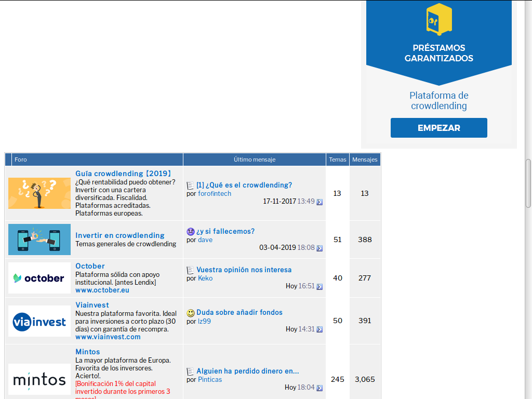The width and height of the screenshot is (532, 399).
Task: Click the yellow safe icon in the ad
Action: [439, 19]
